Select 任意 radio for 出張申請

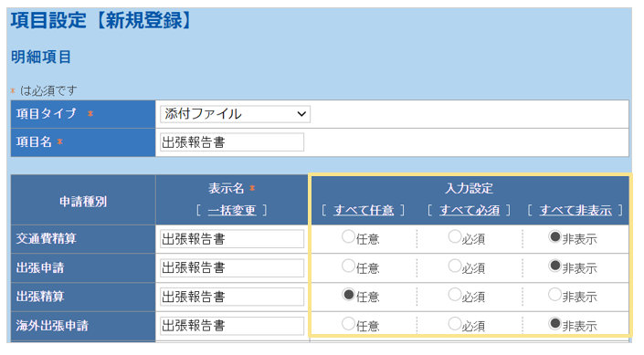coord(348,266)
